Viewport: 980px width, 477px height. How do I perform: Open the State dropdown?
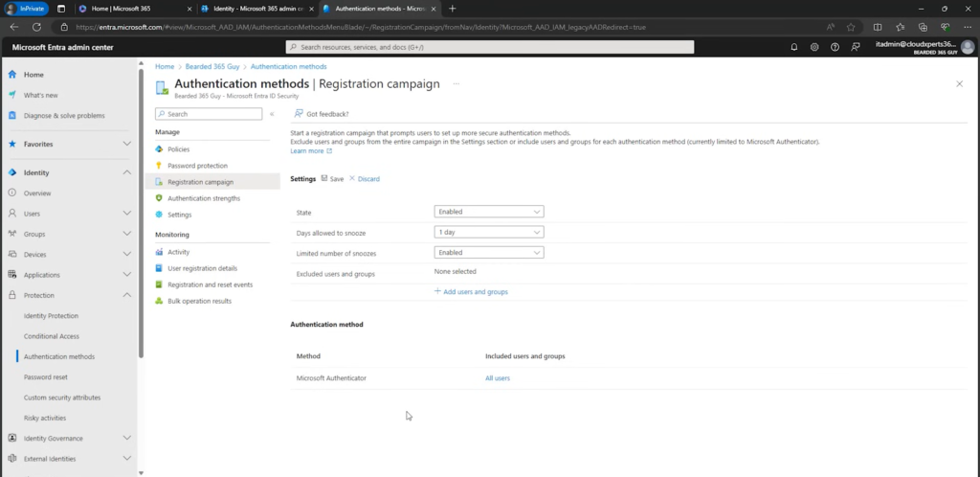pos(489,212)
